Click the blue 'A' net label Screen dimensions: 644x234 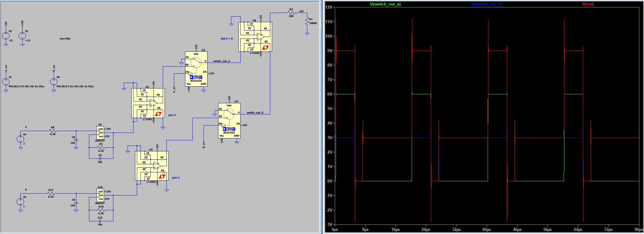(x=26, y=127)
